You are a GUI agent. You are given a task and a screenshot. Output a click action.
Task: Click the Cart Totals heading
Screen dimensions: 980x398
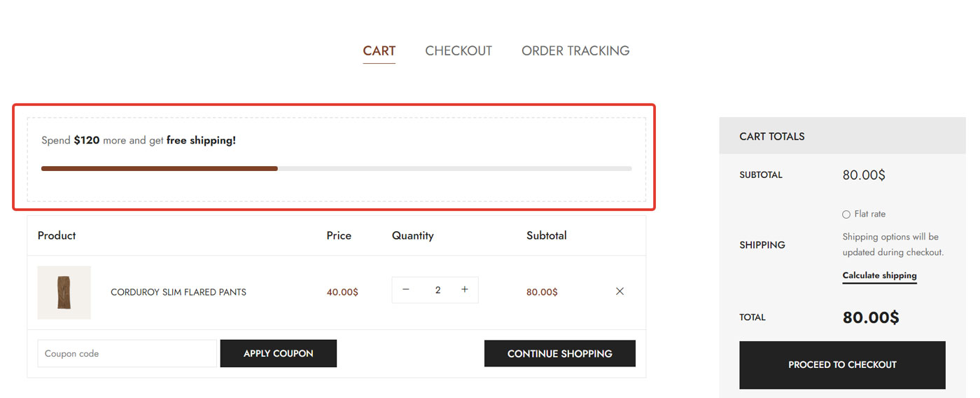tap(771, 136)
